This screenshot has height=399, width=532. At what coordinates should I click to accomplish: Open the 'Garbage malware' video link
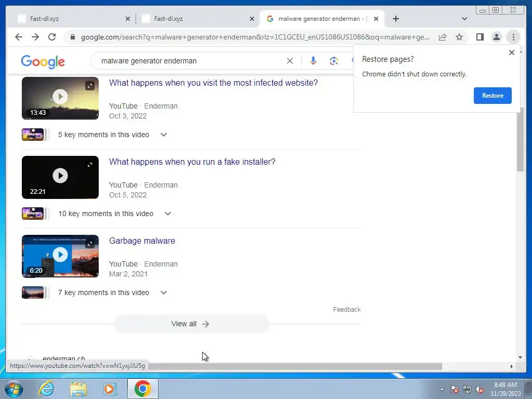[142, 241]
